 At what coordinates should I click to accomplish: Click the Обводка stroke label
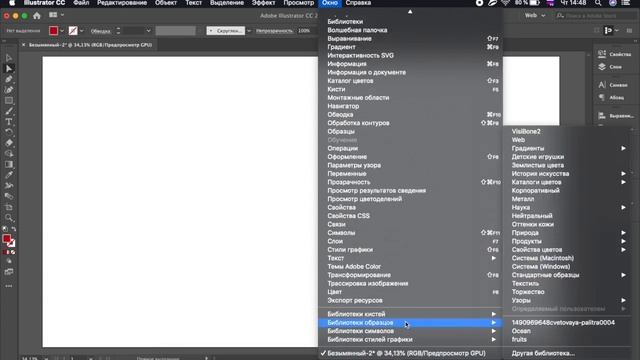click(x=100, y=31)
